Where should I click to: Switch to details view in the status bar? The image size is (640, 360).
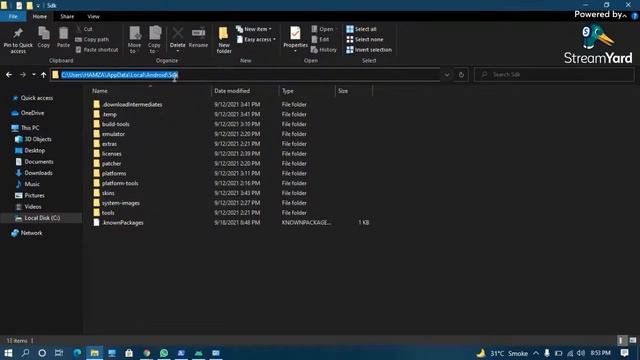click(x=621, y=340)
